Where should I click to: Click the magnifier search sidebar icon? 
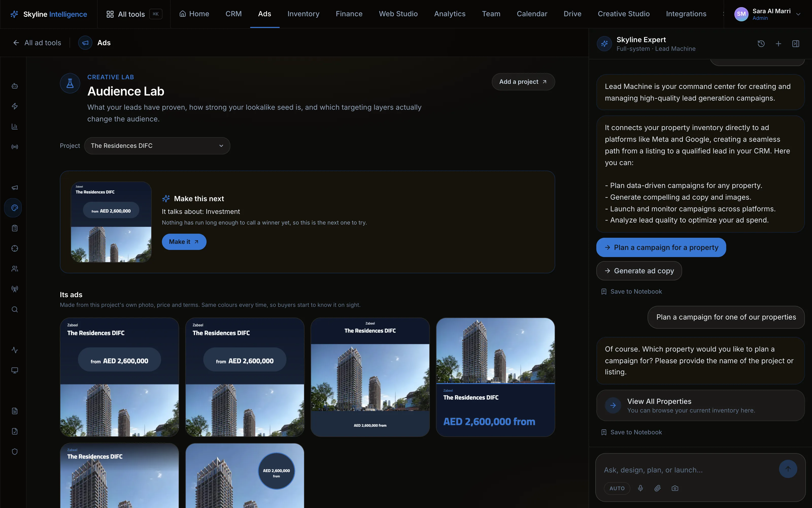(14, 309)
